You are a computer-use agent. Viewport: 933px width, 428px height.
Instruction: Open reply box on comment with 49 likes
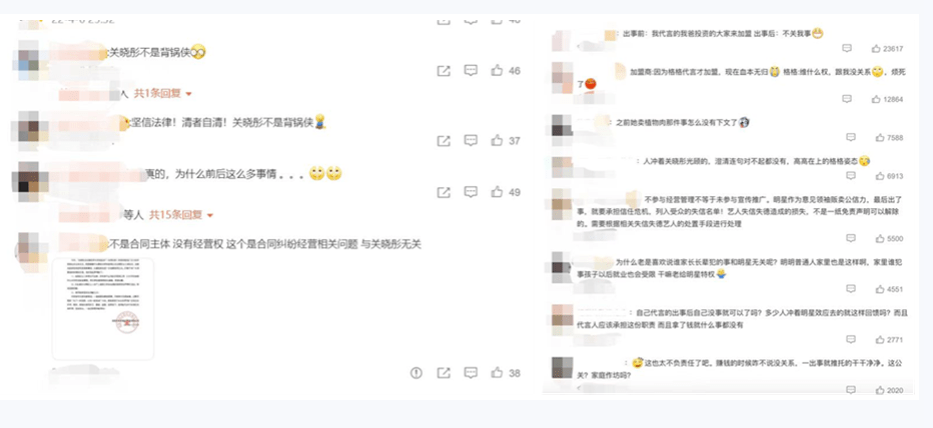pos(471,192)
